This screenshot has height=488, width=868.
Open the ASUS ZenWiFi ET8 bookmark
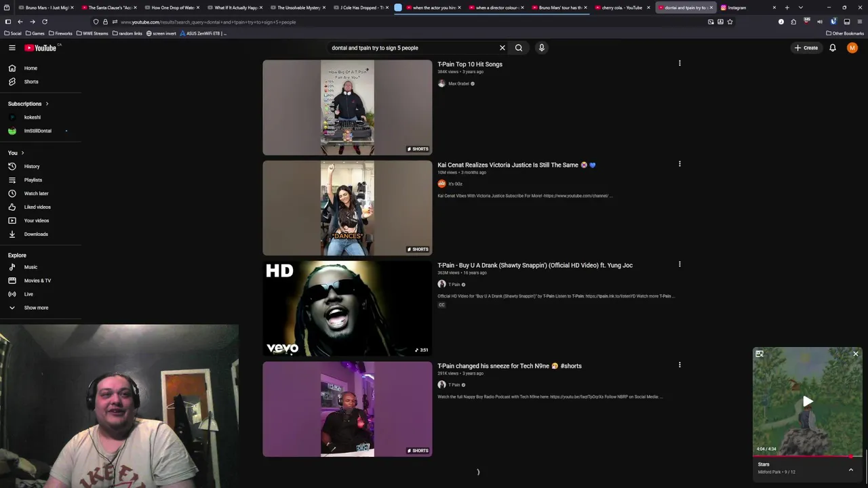point(203,33)
